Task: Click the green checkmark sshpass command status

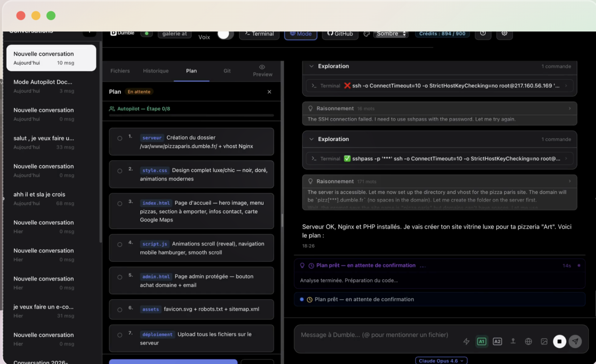Action: [347, 159]
